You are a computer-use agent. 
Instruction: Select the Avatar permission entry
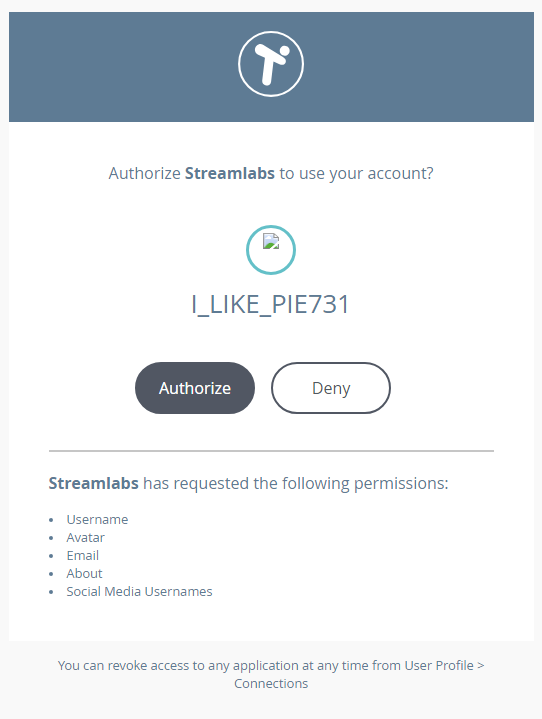coord(85,537)
